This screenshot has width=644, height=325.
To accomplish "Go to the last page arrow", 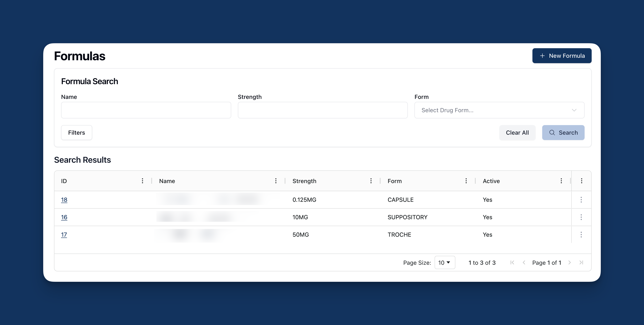I will pyautogui.click(x=581, y=262).
